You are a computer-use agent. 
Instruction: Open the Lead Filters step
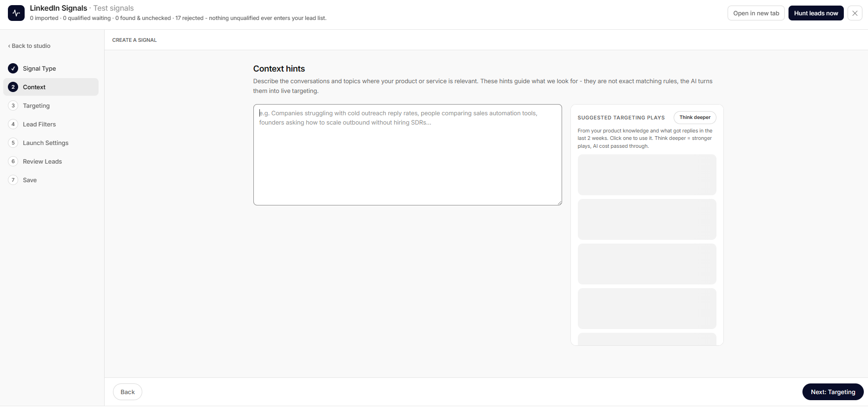40,124
